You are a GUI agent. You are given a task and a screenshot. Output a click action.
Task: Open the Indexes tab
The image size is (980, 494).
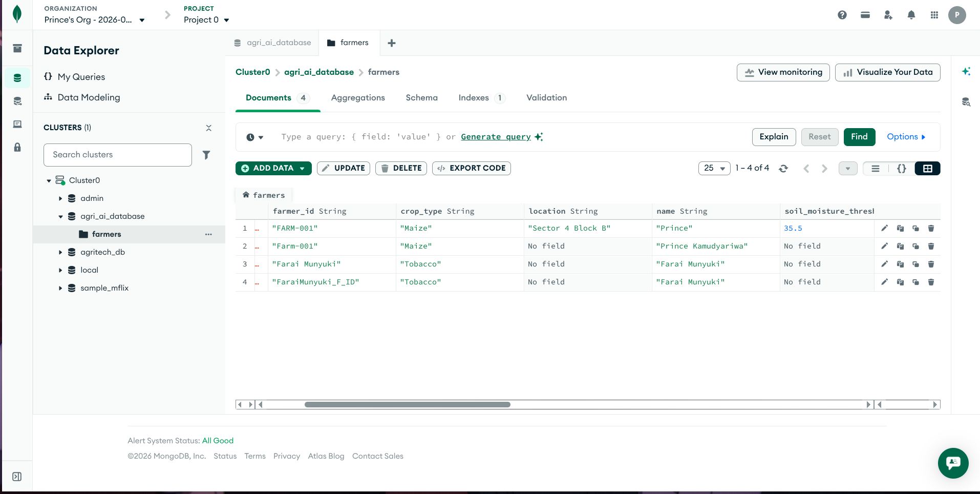pyautogui.click(x=481, y=98)
